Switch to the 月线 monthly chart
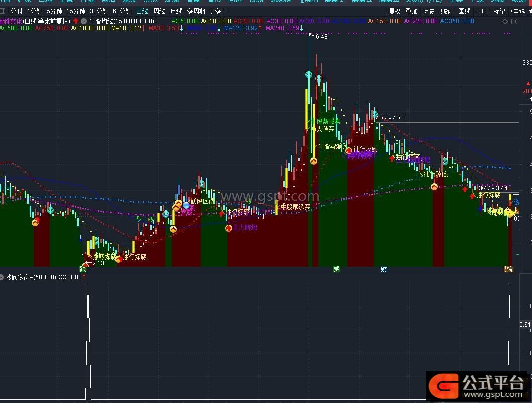Image resolution: width=532 pixels, height=403 pixels. (176, 11)
